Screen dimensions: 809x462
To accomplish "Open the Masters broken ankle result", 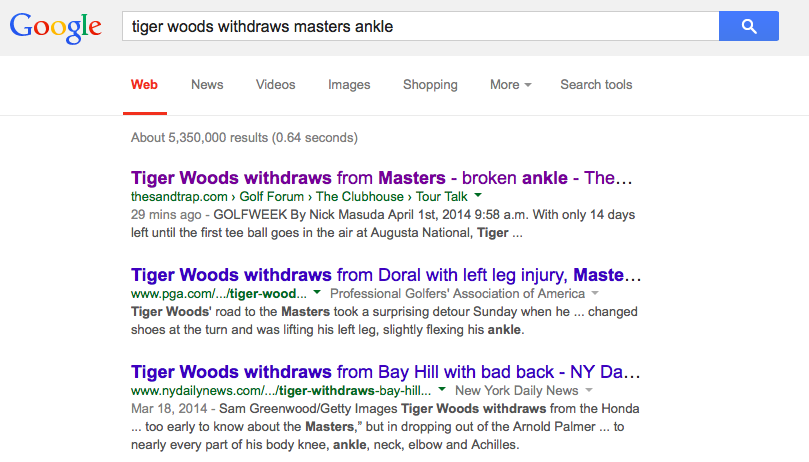I will click(382, 178).
